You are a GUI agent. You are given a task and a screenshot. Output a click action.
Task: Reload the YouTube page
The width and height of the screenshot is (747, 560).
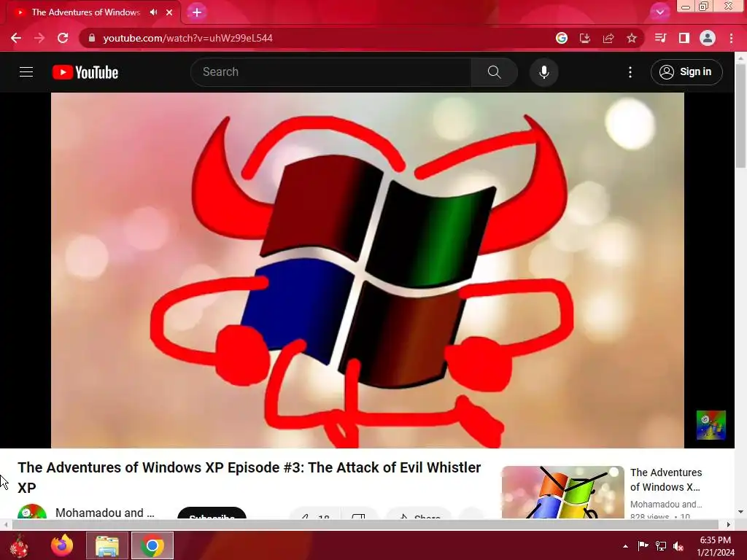point(63,38)
